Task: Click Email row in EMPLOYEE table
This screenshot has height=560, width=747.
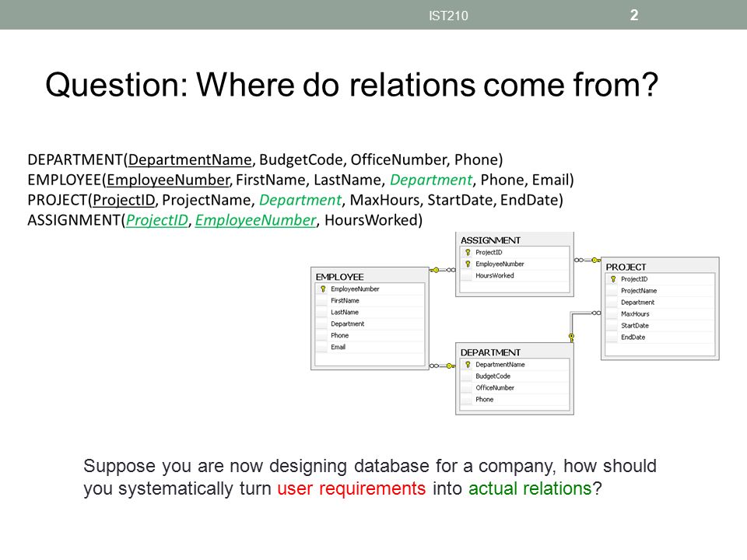Action: [370, 347]
